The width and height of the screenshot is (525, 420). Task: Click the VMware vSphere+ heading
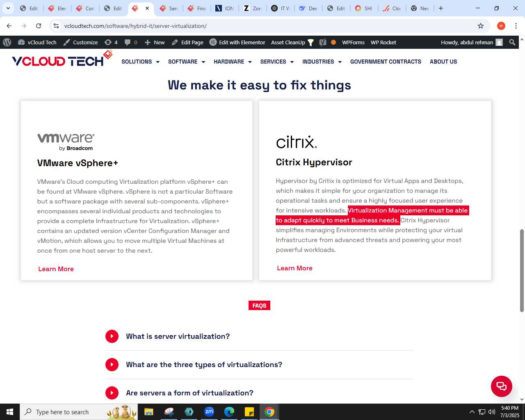point(78,163)
